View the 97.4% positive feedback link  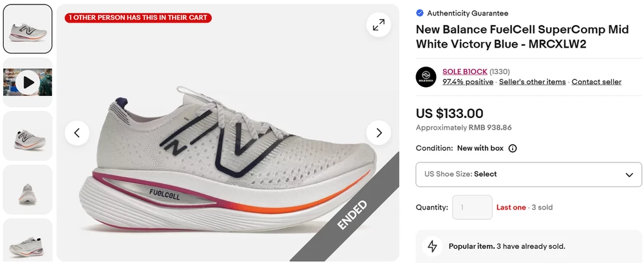(468, 82)
